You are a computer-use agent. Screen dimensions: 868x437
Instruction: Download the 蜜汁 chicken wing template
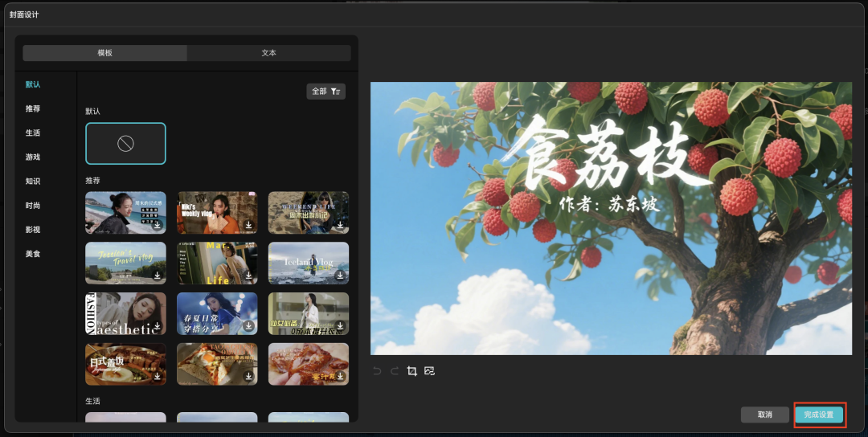[341, 376]
